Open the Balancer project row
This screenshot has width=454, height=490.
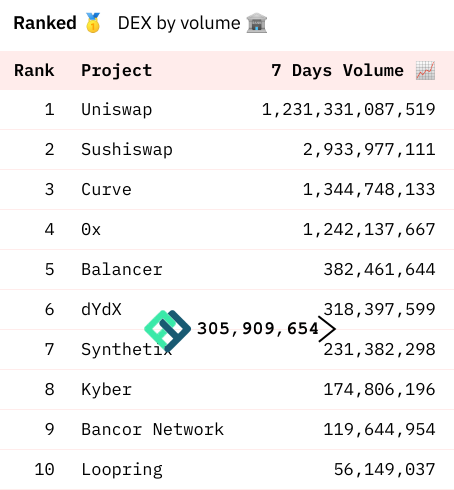227,269
